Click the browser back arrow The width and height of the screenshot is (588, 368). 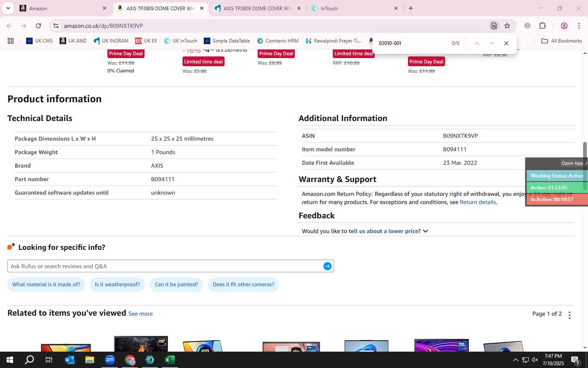(x=9, y=26)
